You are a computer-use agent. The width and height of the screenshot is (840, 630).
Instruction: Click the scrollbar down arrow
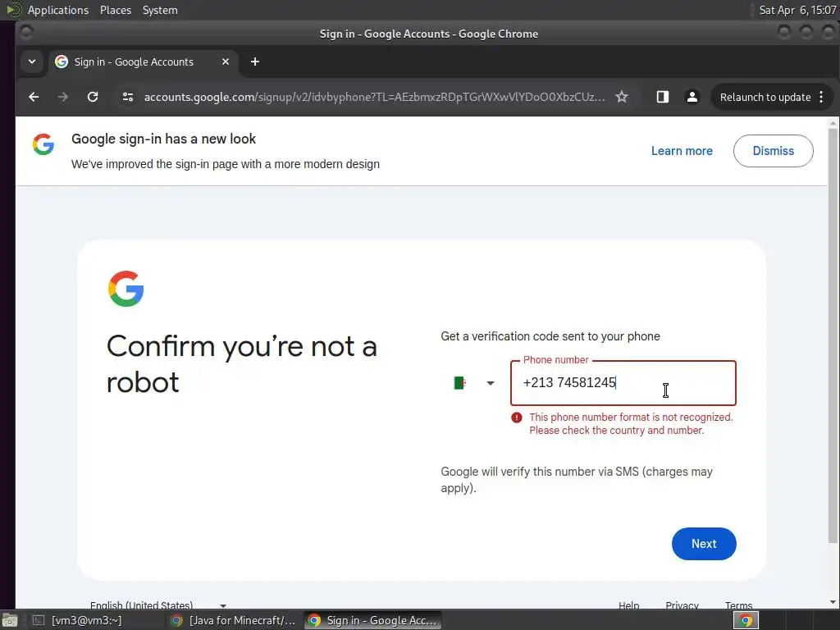(833, 602)
